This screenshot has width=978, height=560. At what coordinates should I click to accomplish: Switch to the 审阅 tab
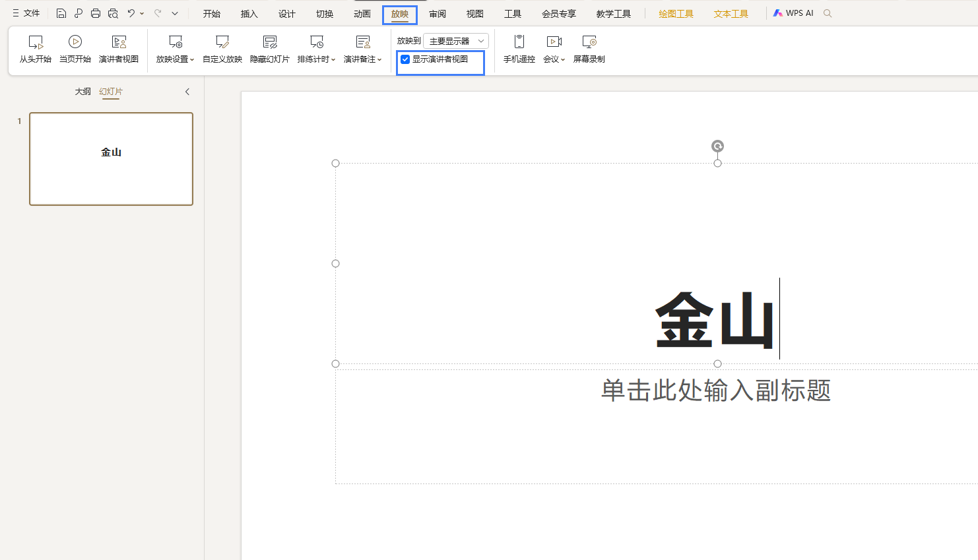438,14
